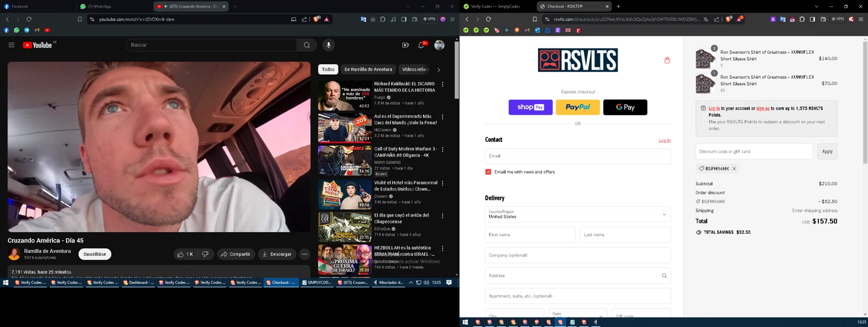Open YouTube account avatar menu

coord(439,45)
